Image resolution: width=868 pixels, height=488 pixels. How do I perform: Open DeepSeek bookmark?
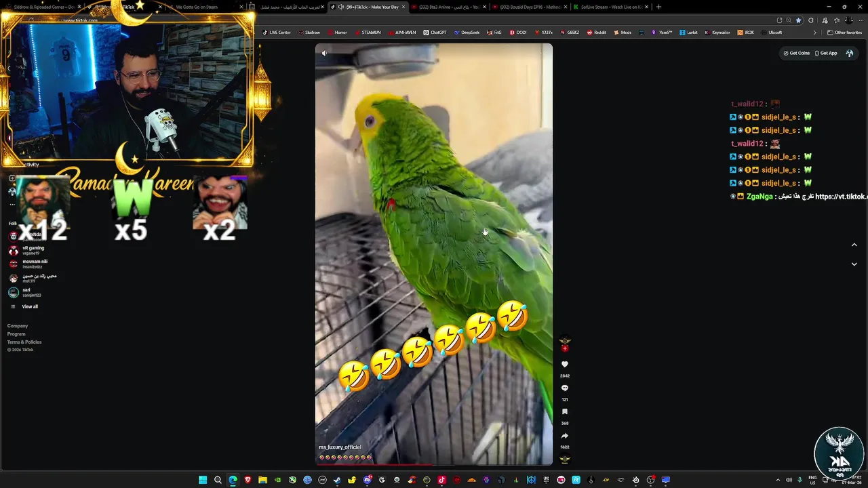[x=467, y=32]
